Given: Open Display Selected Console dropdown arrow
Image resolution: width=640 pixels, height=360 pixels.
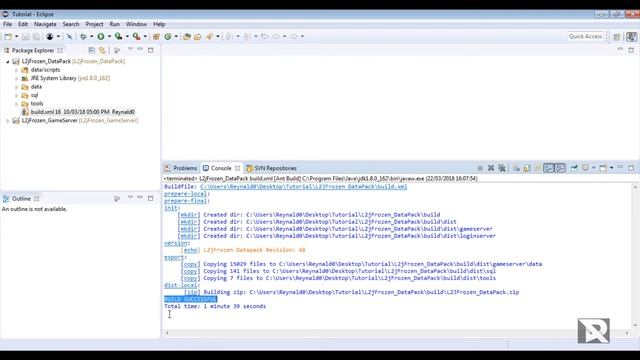Looking at the screenshot, I should (x=593, y=168).
